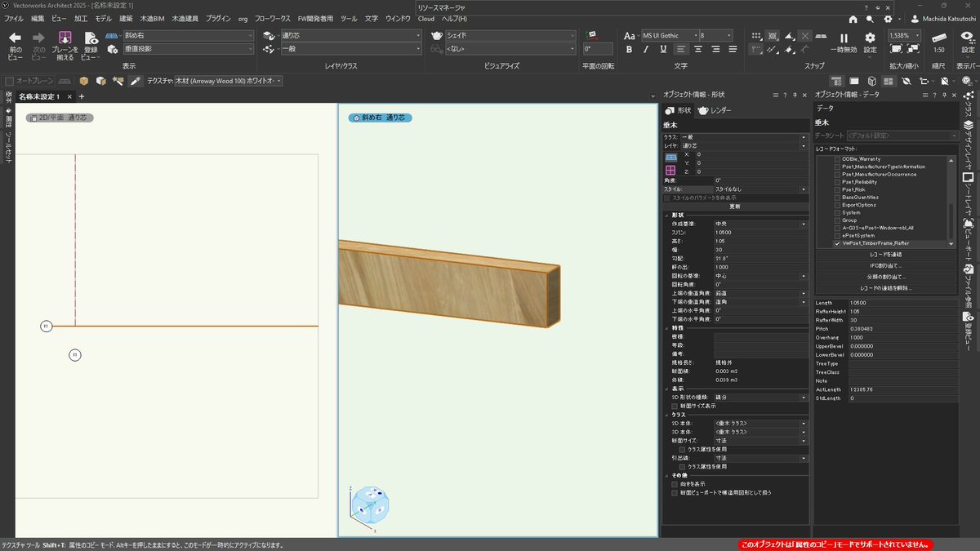This screenshot has height=551, width=980.
Task: Switch to the レンダー tab in Object Info
Action: coord(719,110)
